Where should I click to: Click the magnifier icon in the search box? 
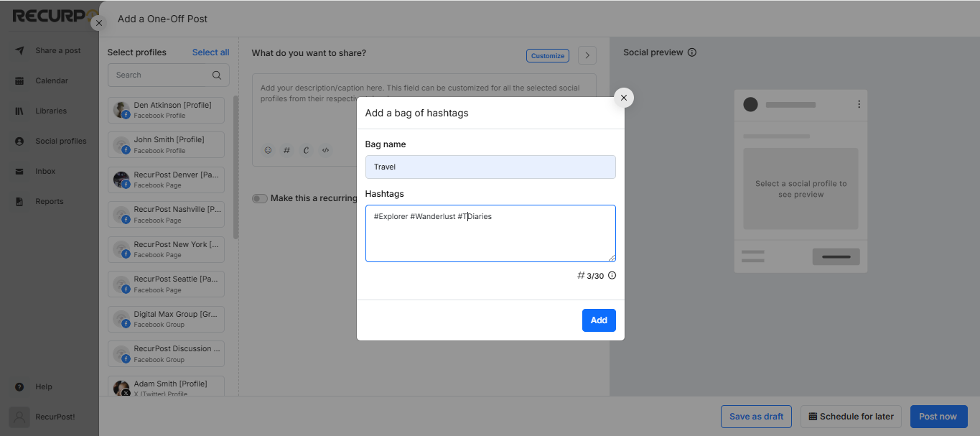point(217,75)
